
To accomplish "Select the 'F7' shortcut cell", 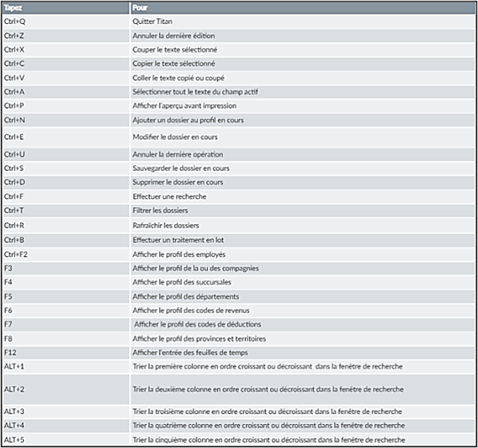I will (66, 325).
